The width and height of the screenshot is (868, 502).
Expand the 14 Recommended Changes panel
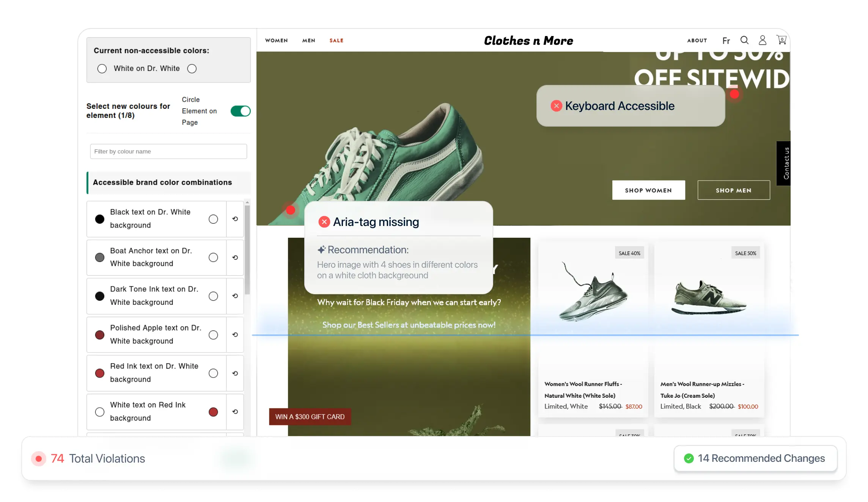pyautogui.click(x=755, y=458)
